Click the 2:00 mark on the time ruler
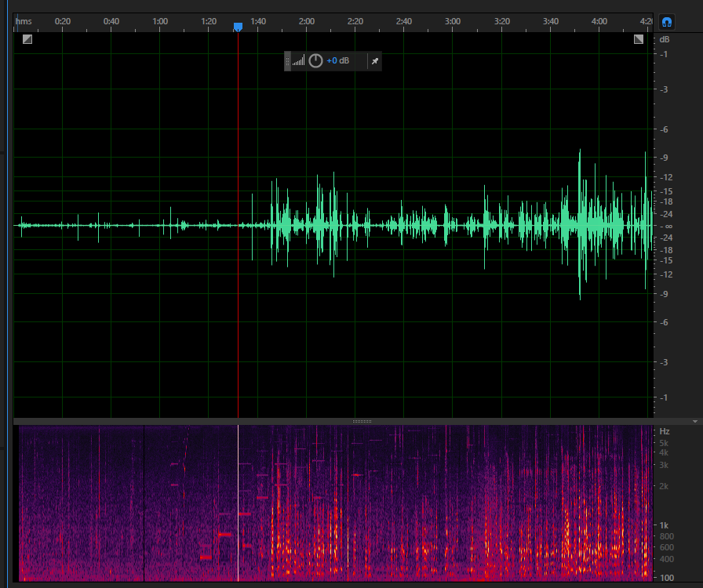 point(307,21)
